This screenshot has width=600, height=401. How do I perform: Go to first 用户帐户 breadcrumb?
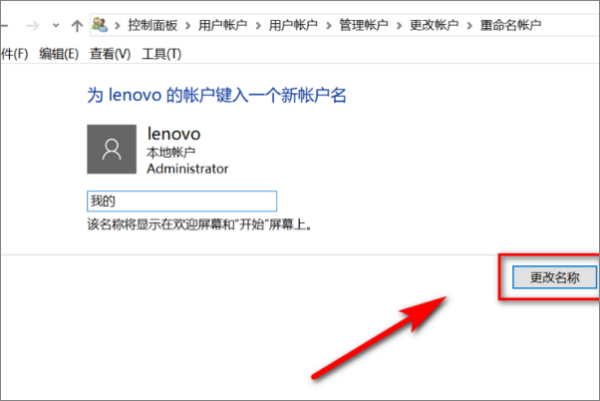coord(223,25)
